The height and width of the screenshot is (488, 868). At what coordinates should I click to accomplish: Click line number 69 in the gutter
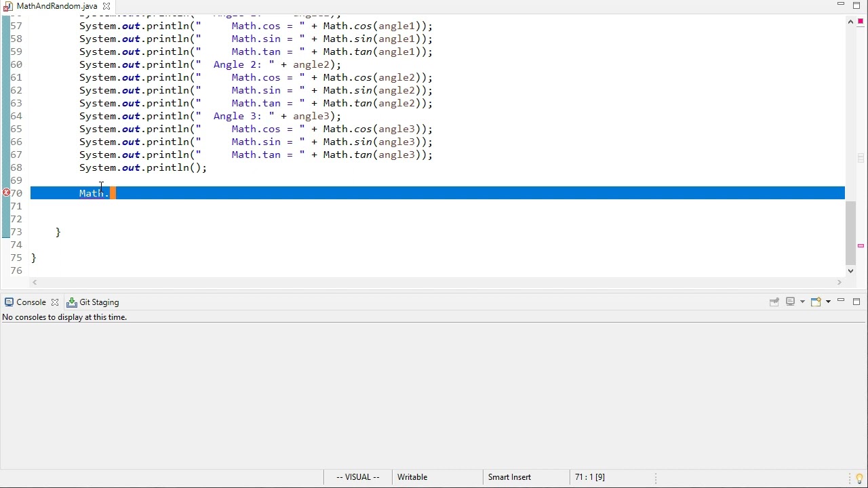click(x=16, y=180)
